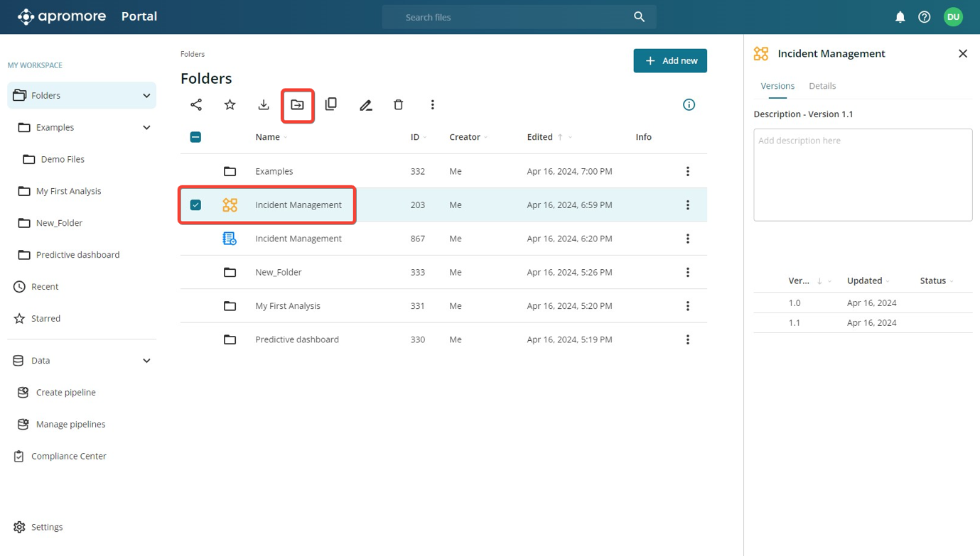Screen dimensions: 980x556
Task: Click the Move to folder icon
Action: [297, 105]
